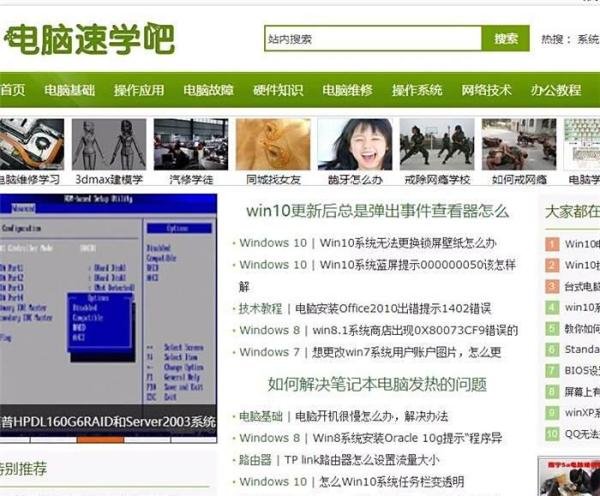Image resolution: width=600 pixels, height=496 pixels.
Task: Open Win8系统安装Oracle 10g article
Action: pyautogui.click(x=407, y=438)
